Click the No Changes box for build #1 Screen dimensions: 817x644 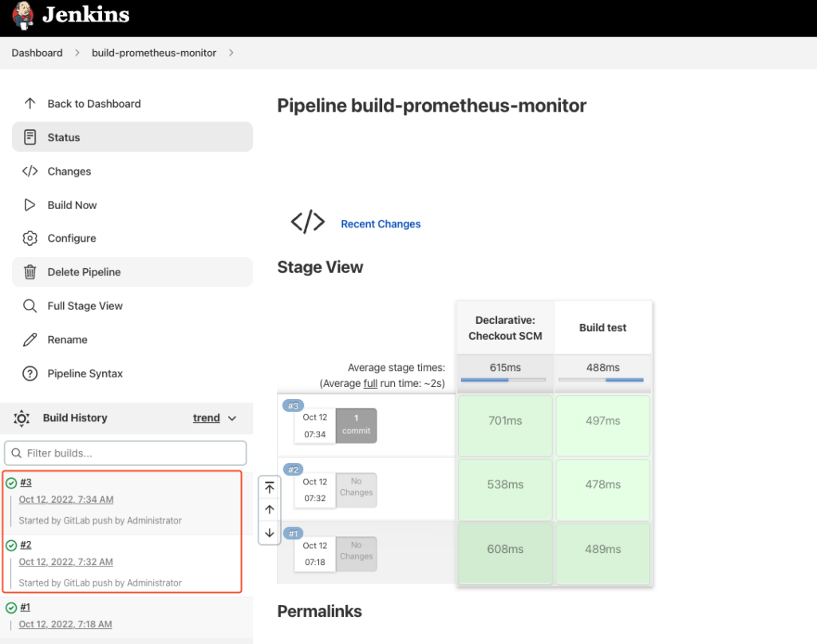(x=356, y=554)
